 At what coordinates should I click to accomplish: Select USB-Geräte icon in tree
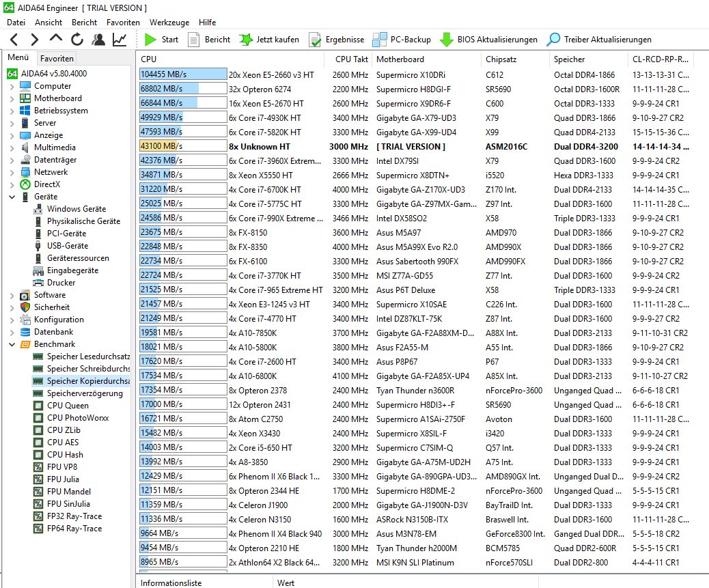point(38,245)
